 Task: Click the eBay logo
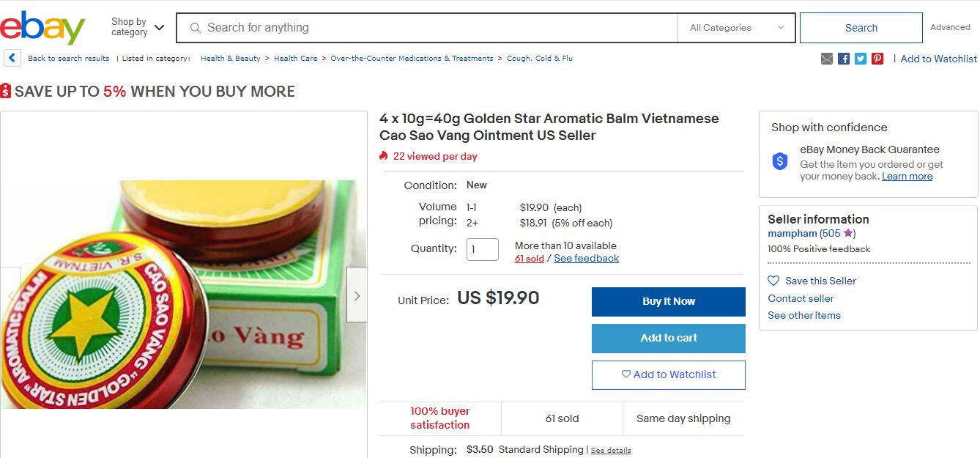[x=42, y=28]
